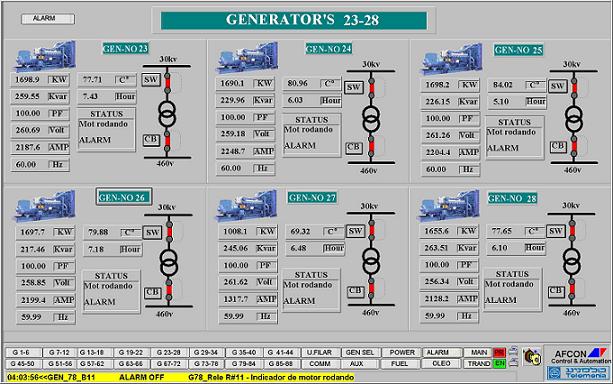Toggle the SW switch of generator 24

[353, 87]
